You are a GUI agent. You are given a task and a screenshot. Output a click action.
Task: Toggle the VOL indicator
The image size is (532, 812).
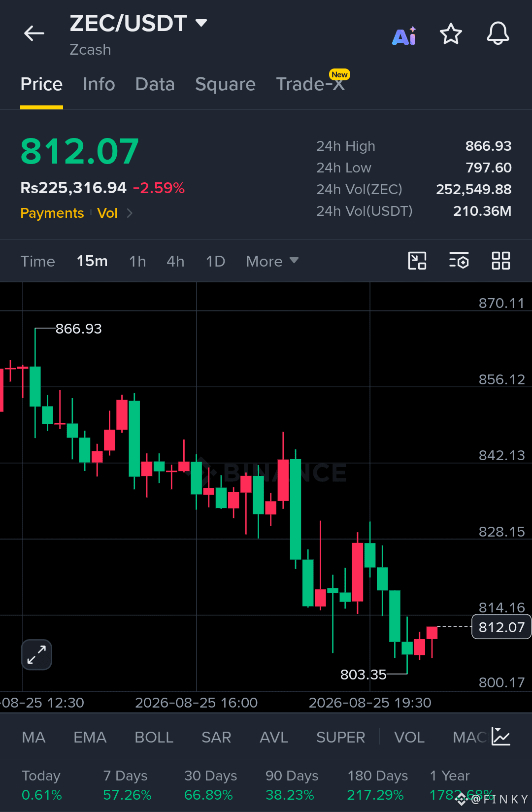point(409,737)
